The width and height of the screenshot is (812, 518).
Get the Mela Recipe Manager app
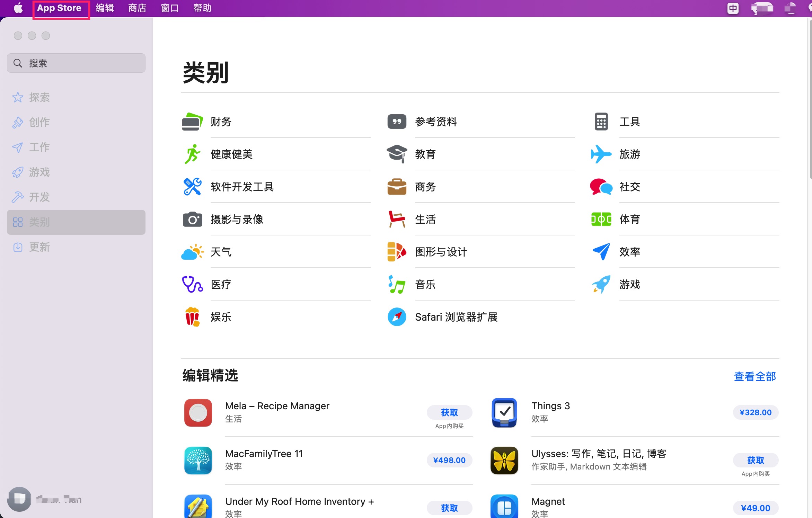tap(449, 412)
